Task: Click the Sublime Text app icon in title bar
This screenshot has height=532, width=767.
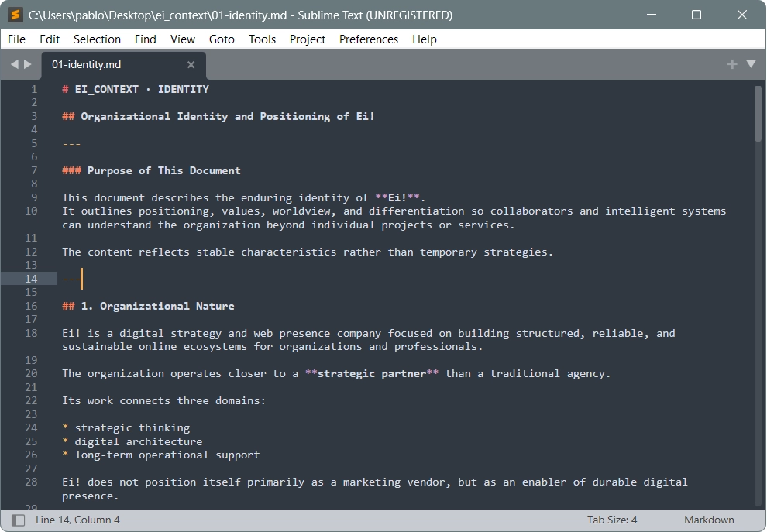Action: tap(15, 15)
